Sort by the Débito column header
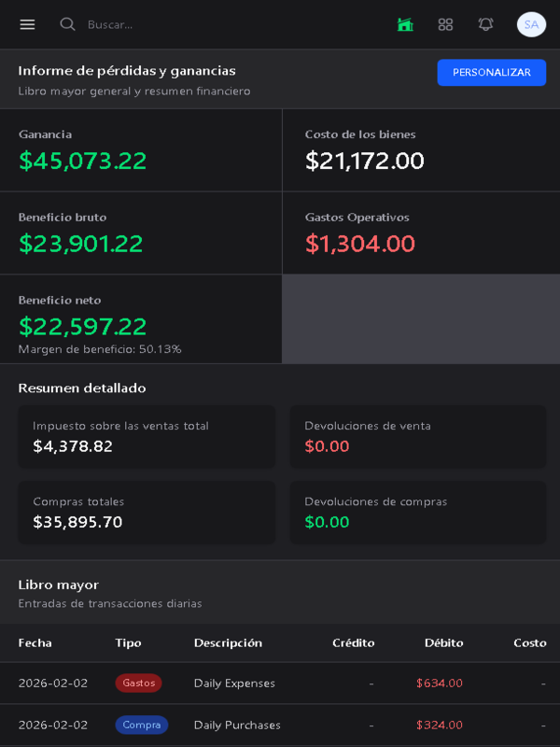Screen dimensions: 560x747 tap(443, 643)
